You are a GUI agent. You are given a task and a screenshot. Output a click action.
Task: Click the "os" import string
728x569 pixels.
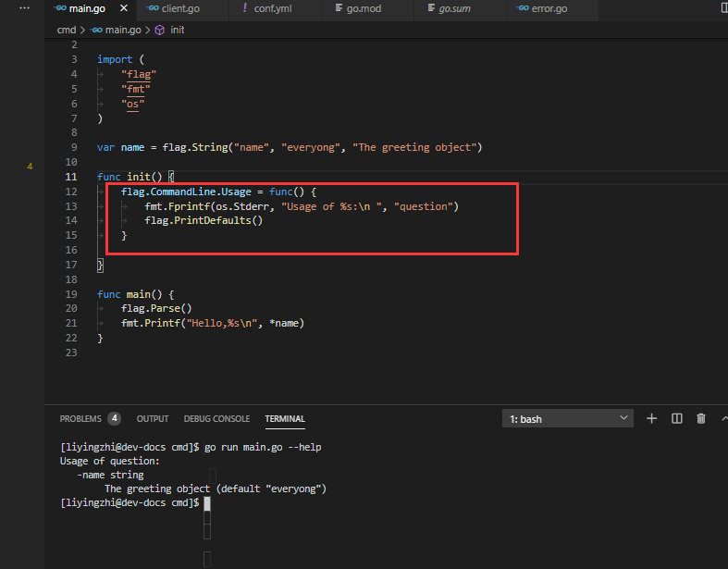point(133,104)
